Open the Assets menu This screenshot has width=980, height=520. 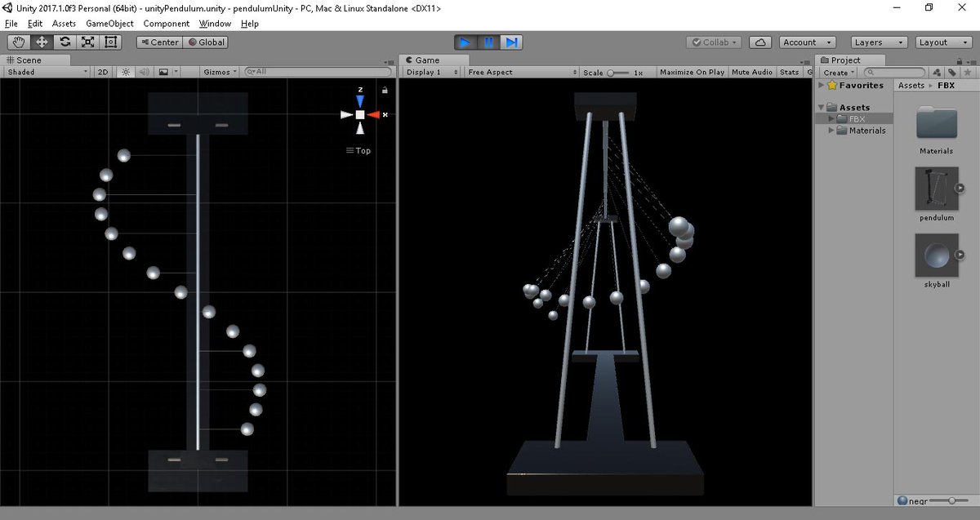pyautogui.click(x=64, y=24)
